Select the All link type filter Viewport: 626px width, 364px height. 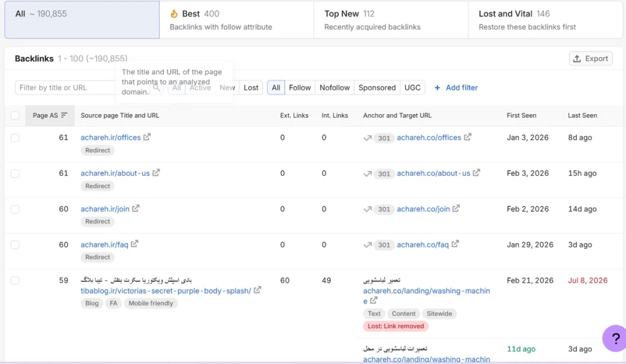pyautogui.click(x=276, y=87)
